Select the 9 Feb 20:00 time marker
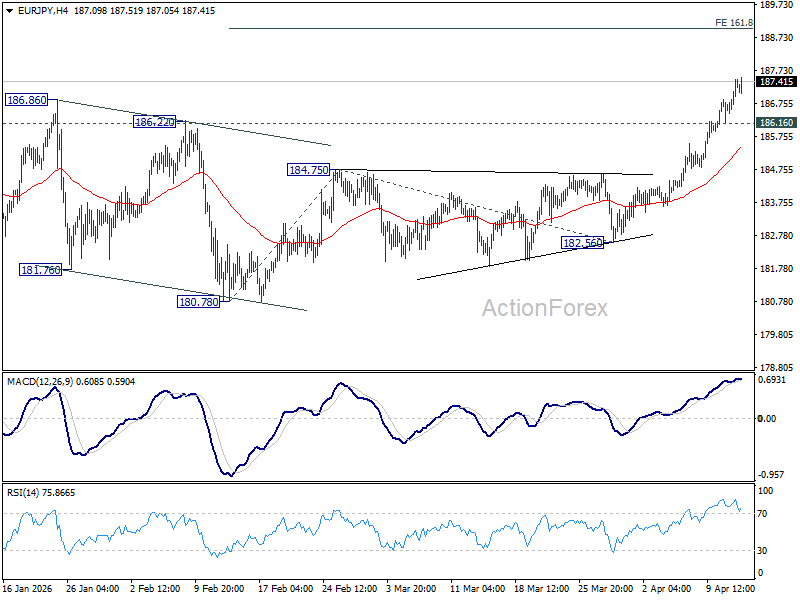This screenshot has width=800, height=600. click(x=218, y=589)
